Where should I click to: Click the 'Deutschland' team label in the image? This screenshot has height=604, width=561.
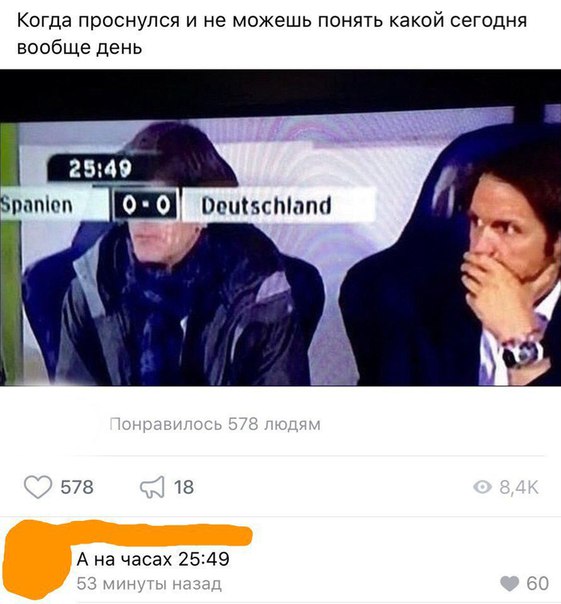(x=267, y=205)
